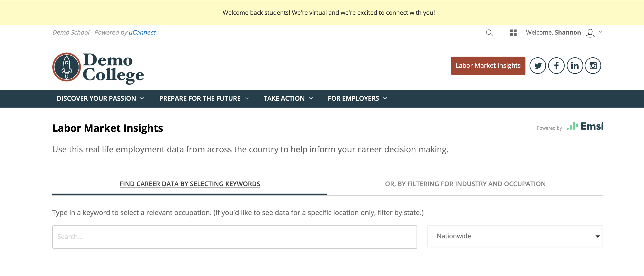Image resolution: width=644 pixels, height=276 pixels.
Task: Click the Emsi logo
Action: [x=585, y=126]
